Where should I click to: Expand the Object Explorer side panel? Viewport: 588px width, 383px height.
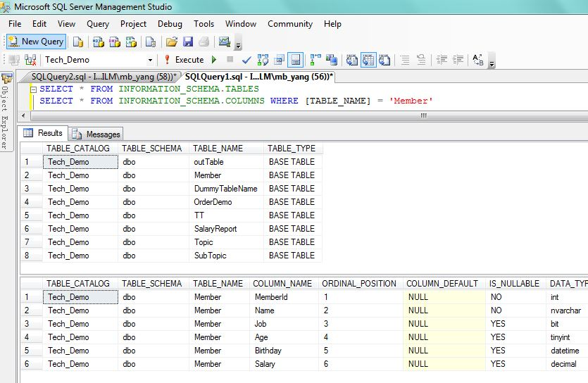click(x=6, y=112)
